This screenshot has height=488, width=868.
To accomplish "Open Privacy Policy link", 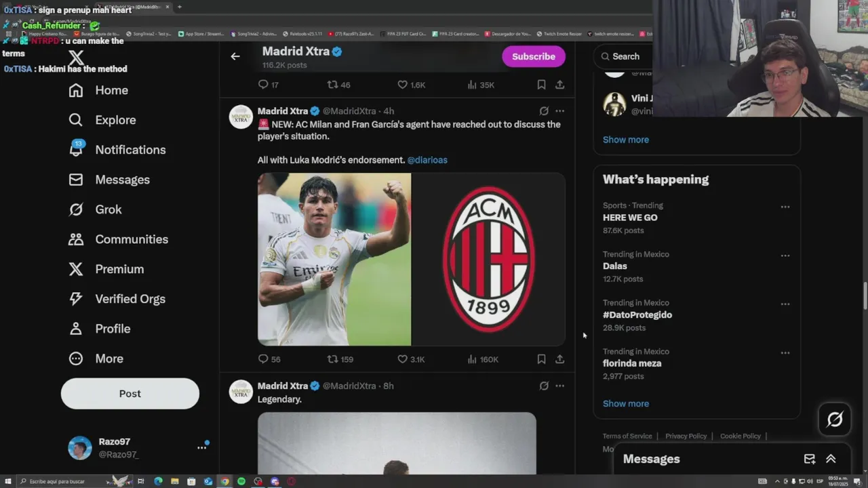I will pyautogui.click(x=686, y=436).
